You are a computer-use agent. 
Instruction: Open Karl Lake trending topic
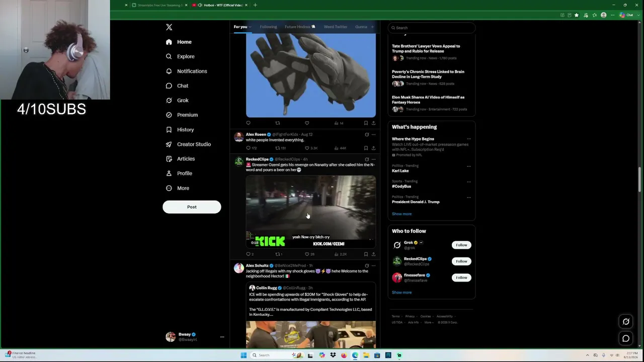pyautogui.click(x=400, y=170)
